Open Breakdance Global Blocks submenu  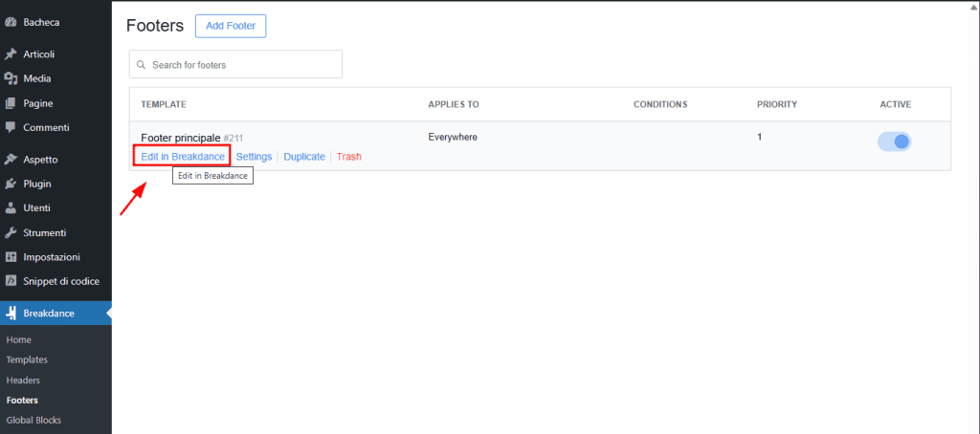click(x=33, y=420)
